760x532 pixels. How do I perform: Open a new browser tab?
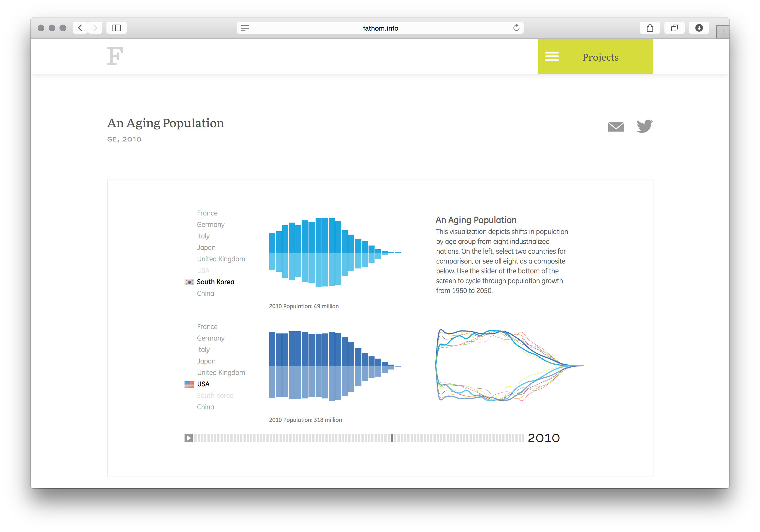pyautogui.click(x=723, y=31)
